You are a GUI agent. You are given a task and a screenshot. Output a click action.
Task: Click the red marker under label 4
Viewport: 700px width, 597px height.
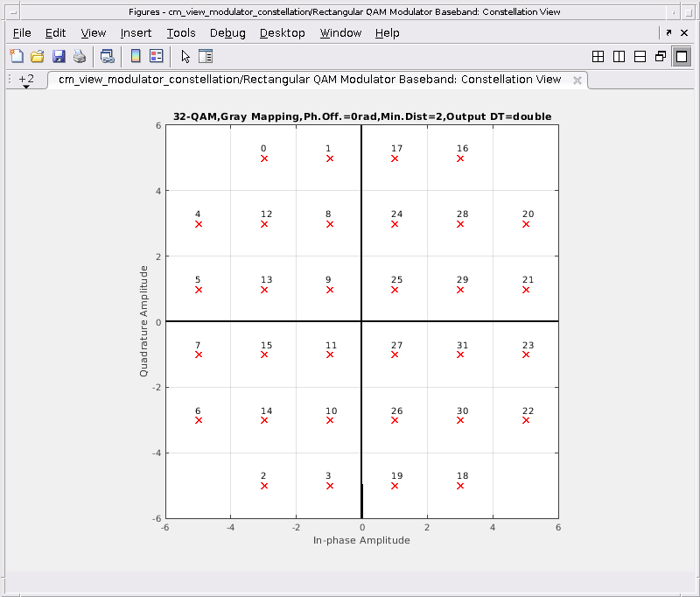(199, 224)
